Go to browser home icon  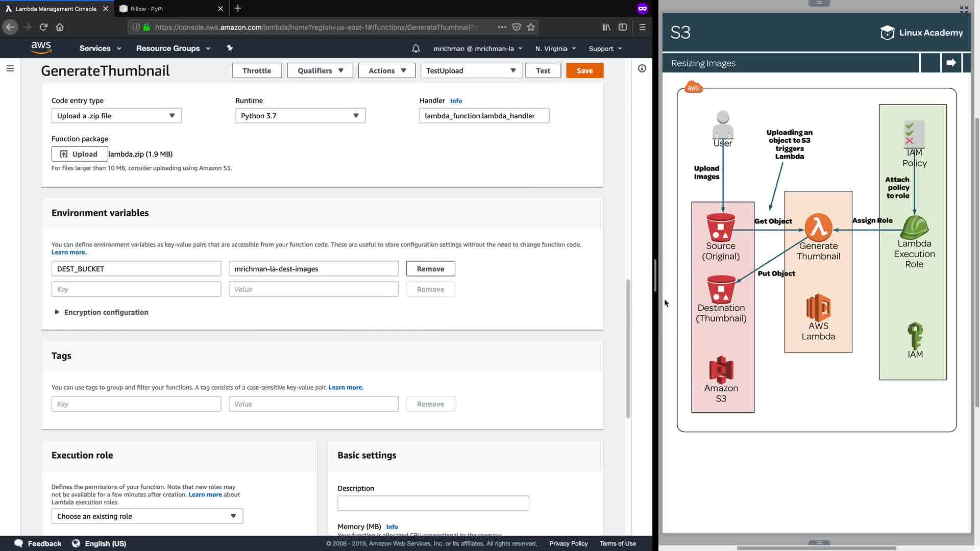(60, 27)
